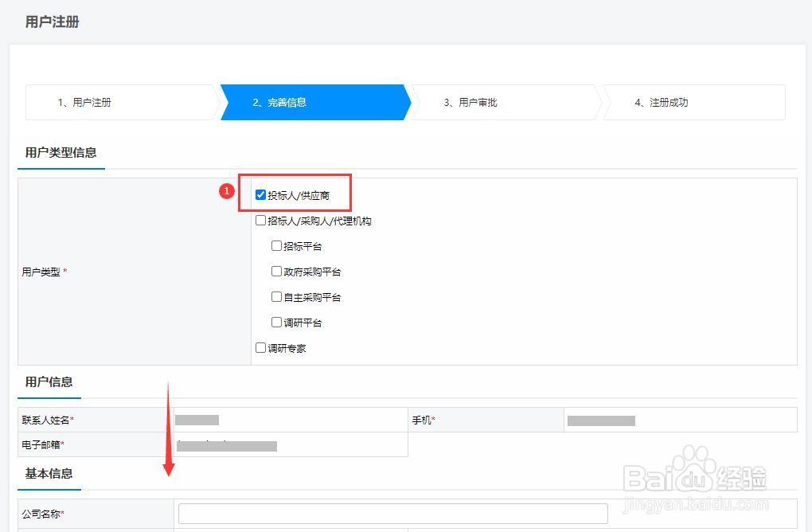This screenshot has height=532, width=812.
Task: Check the 招标人/采购人/代理机构 checkbox
Action: click(260, 220)
